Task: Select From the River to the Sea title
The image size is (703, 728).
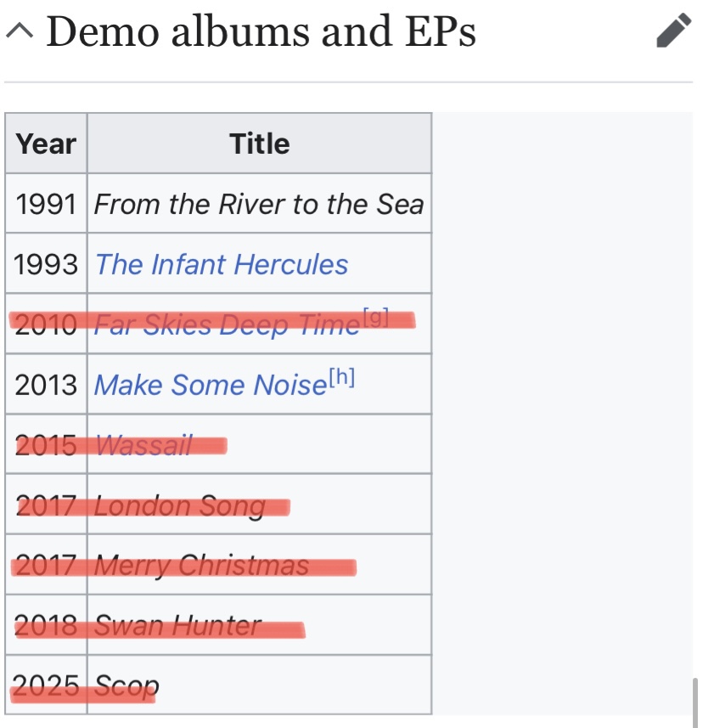Action: pyautogui.click(x=258, y=204)
